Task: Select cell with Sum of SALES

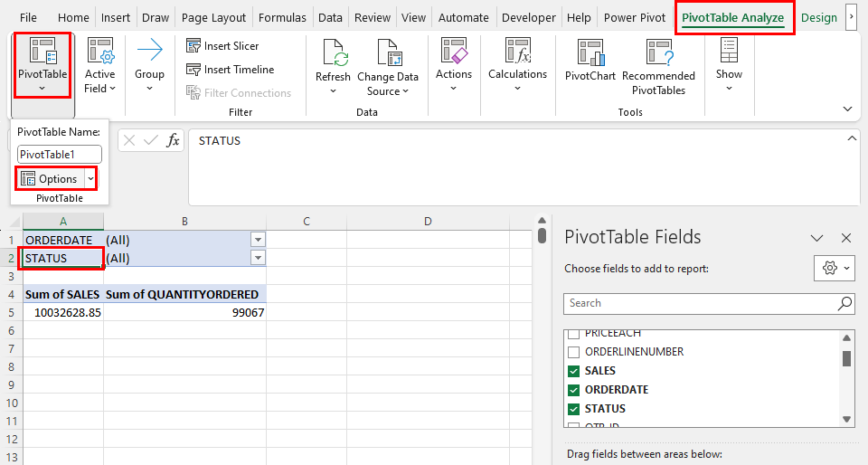Action: click(x=63, y=294)
